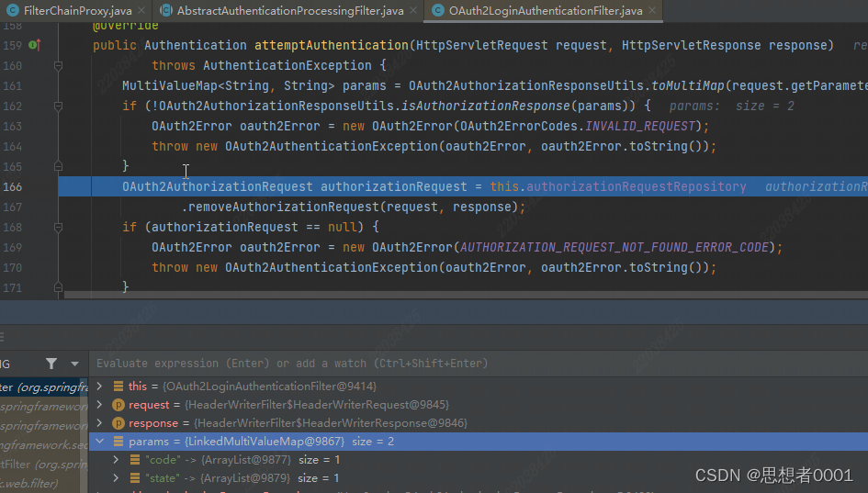Open the frames filter dropdown arrow
This screenshot has height=493, width=868.
pyautogui.click(x=74, y=364)
